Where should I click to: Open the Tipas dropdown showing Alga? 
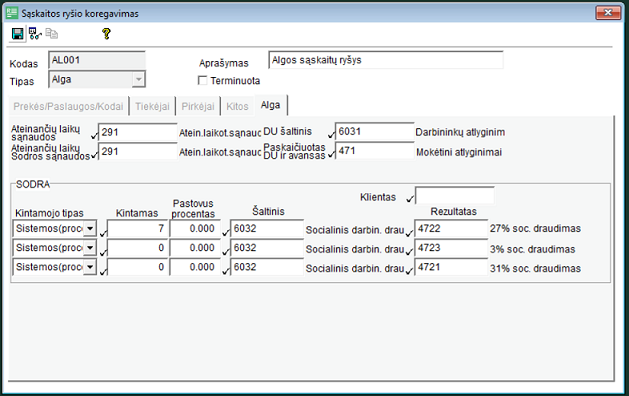click(x=138, y=79)
